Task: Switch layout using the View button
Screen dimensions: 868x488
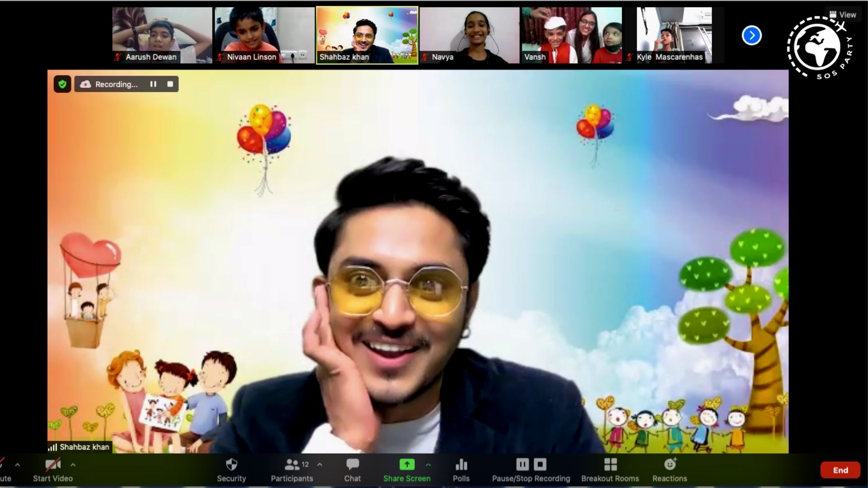Action: 843,14
